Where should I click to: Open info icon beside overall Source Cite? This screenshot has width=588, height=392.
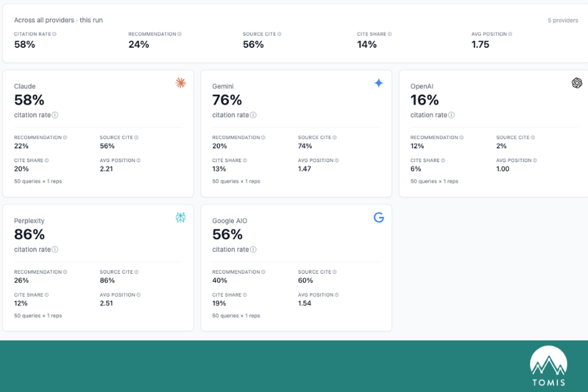(280, 34)
